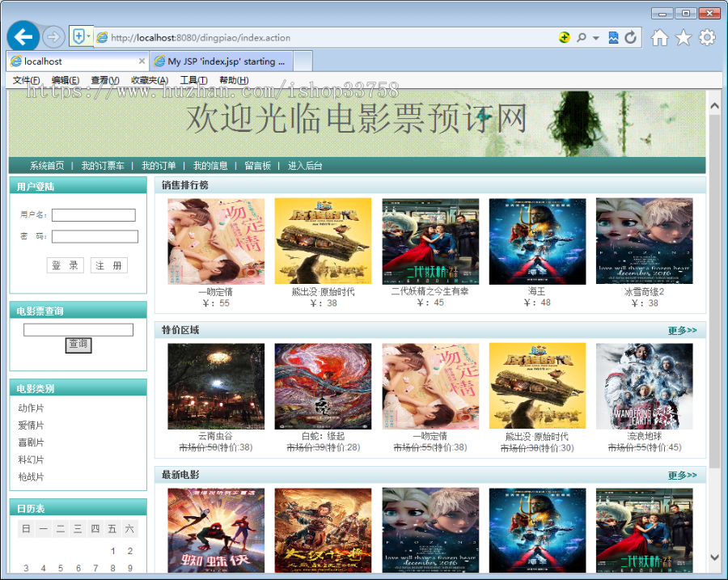Image resolution: width=728 pixels, height=580 pixels.
Task: Open 蜘蛛侠 poster in 最新电影
Action: (x=216, y=531)
